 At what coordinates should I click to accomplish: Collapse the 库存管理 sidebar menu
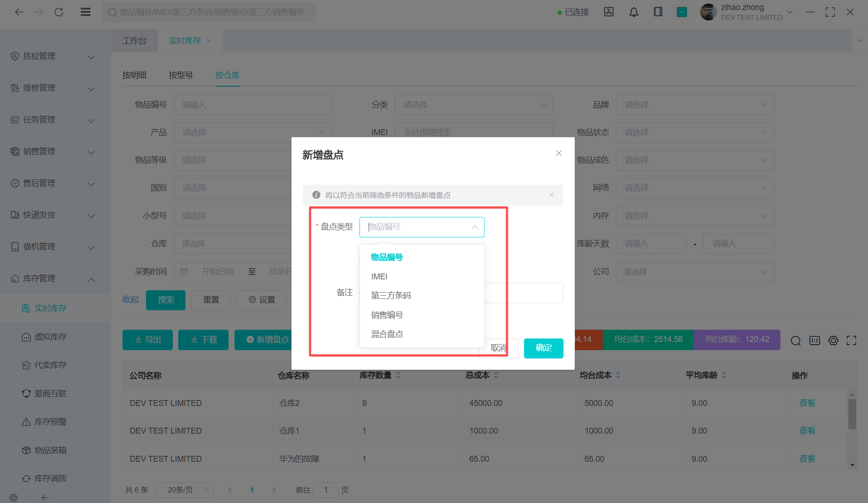pos(53,279)
